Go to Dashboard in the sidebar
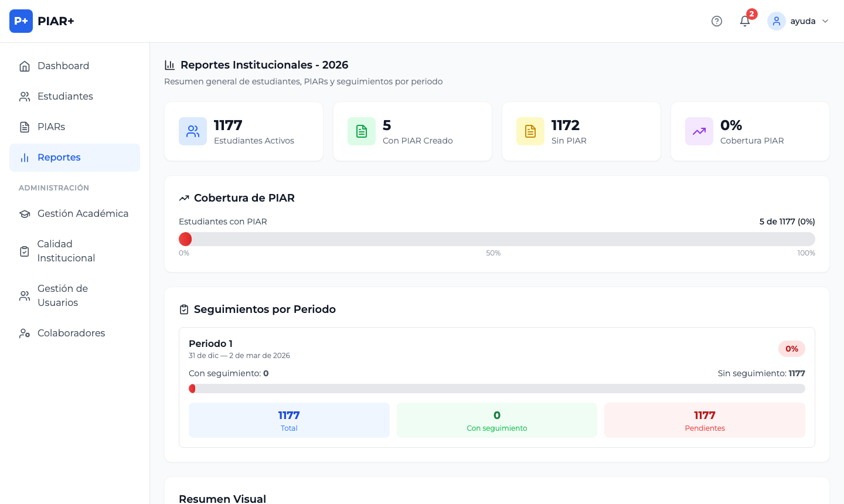 coord(63,66)
